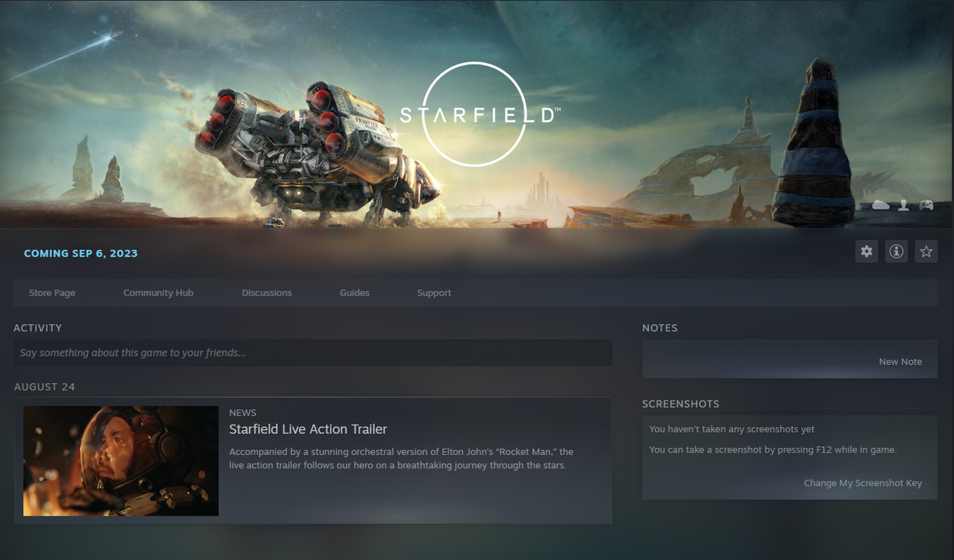Create a New Note
The width and height of the screenshot is (954, 560).
click(x=900, y=362)
